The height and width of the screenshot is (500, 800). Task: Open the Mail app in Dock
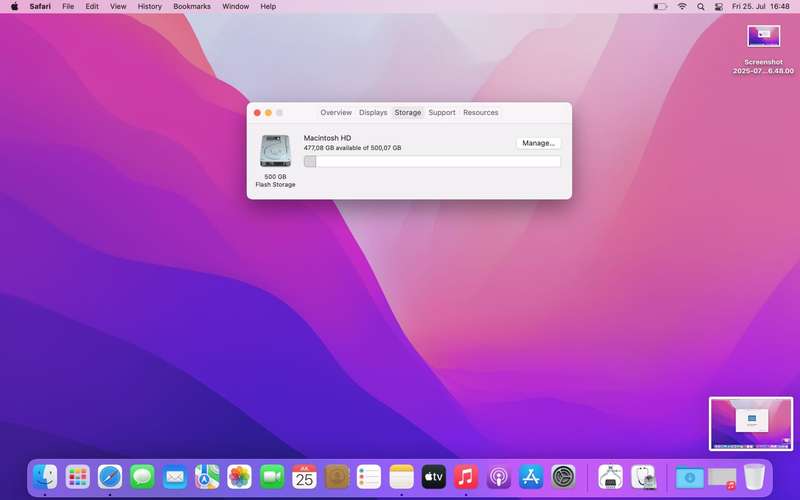[174, 477]
